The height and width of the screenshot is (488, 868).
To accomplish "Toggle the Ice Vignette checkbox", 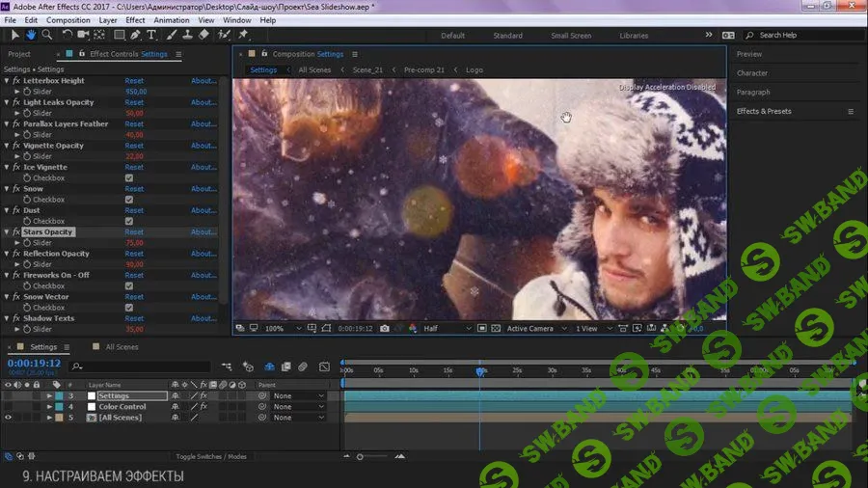I will tap(129, 178).
